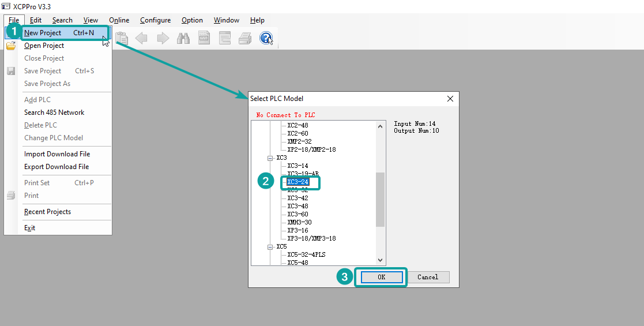
Task: Click the model list scroll-up arrow
Action: [x=380, y=126]
